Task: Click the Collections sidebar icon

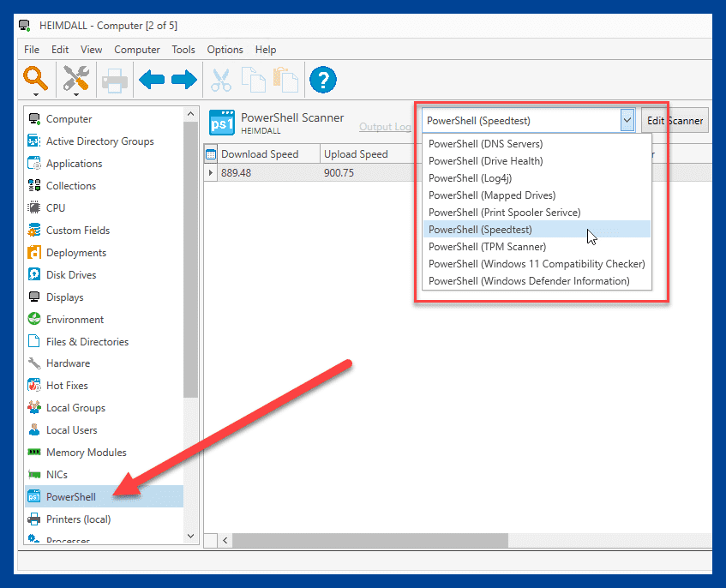Action: [34, 186]
